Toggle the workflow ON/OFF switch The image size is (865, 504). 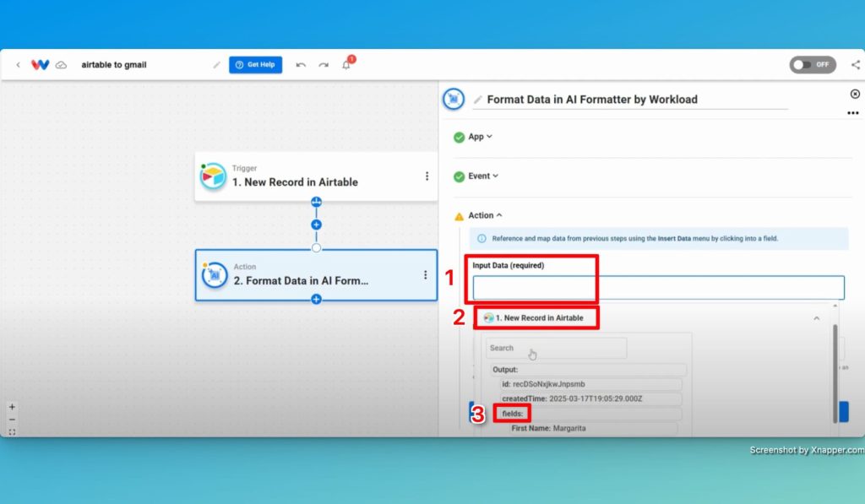pos(813,64)
